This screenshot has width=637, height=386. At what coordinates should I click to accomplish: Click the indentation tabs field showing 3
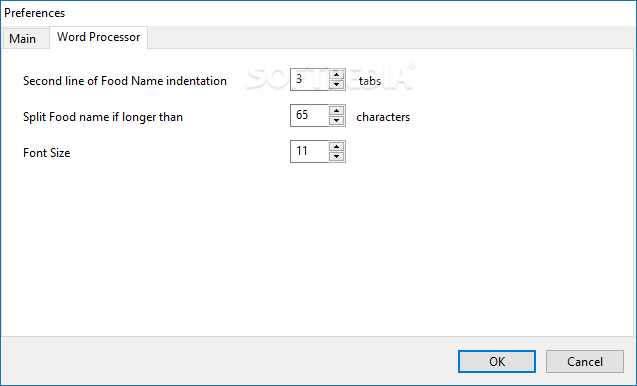point(309,79)
